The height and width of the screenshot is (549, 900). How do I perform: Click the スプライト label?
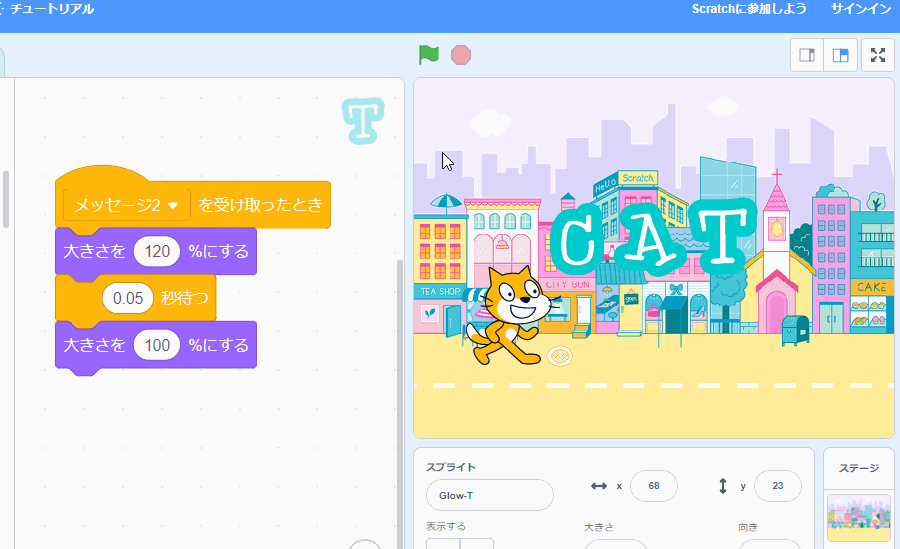tap(451, 467)
